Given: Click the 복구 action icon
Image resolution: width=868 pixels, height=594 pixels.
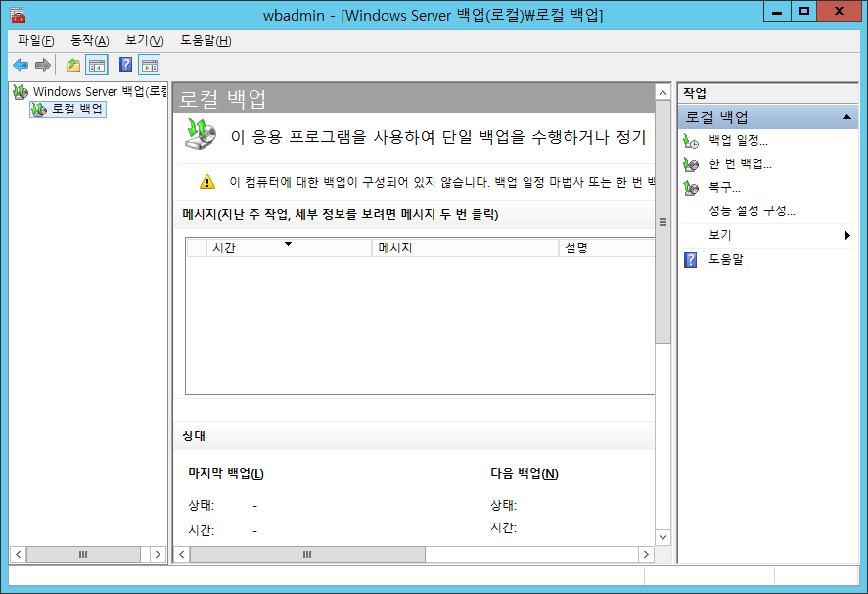Looking at the screenshot, I should point(691,188).
